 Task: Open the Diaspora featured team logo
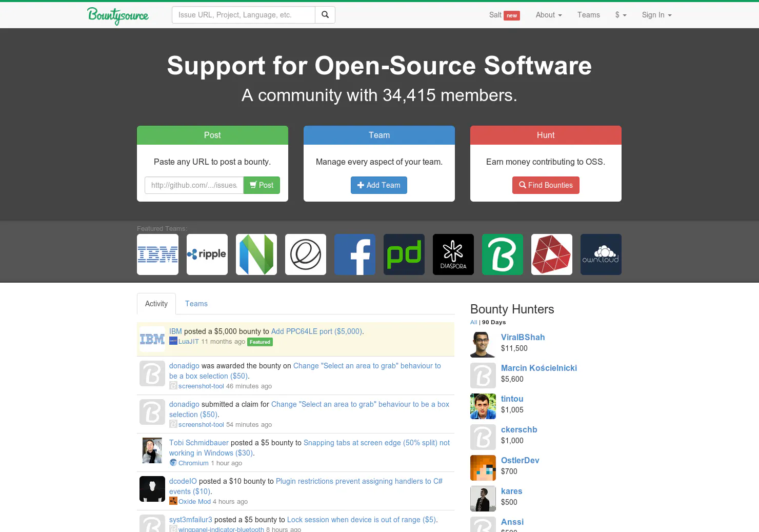(x=453, y=254)
